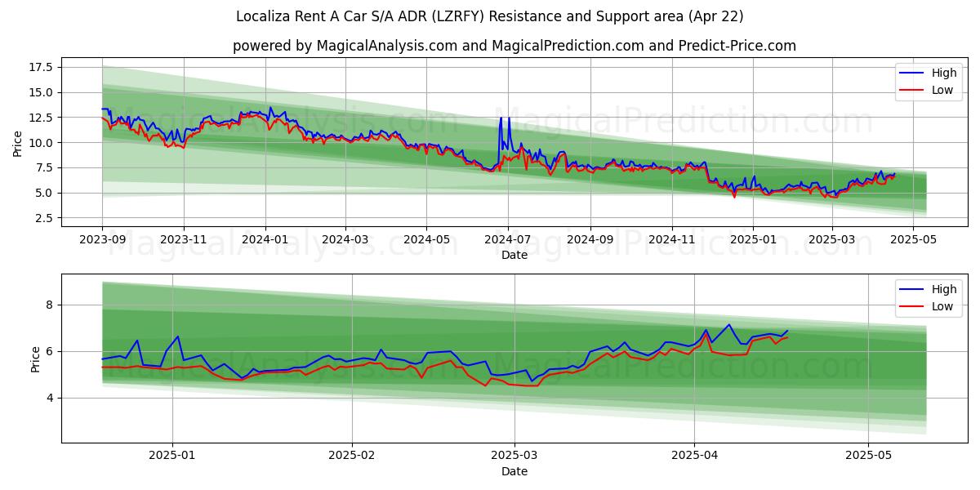980x490 pixels.
Task: Click the lower chart 8 price tick
Action: coord(50,305)
